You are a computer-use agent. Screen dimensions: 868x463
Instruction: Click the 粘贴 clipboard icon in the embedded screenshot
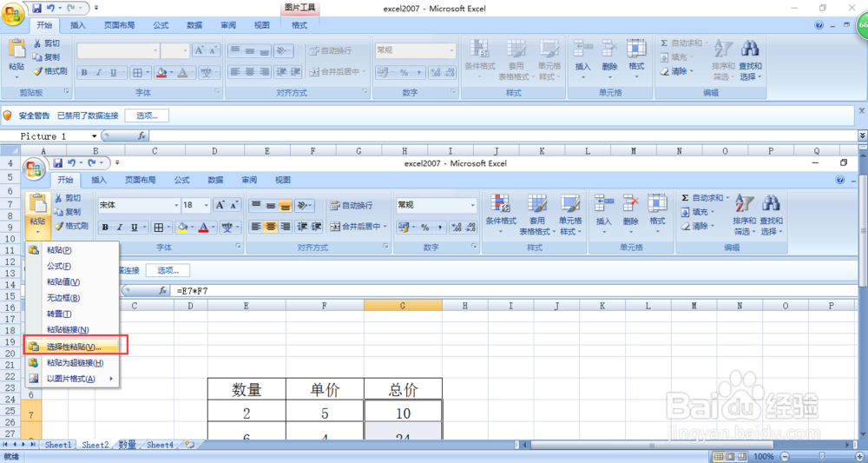tap(36, 204)
